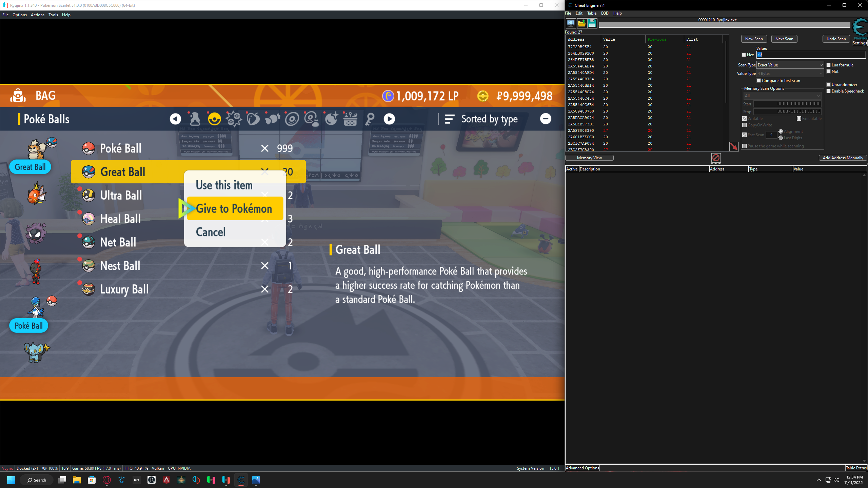Open Cheat Engine from the Windows taskbar
This screenshot has height=488, width=868.
241,480
